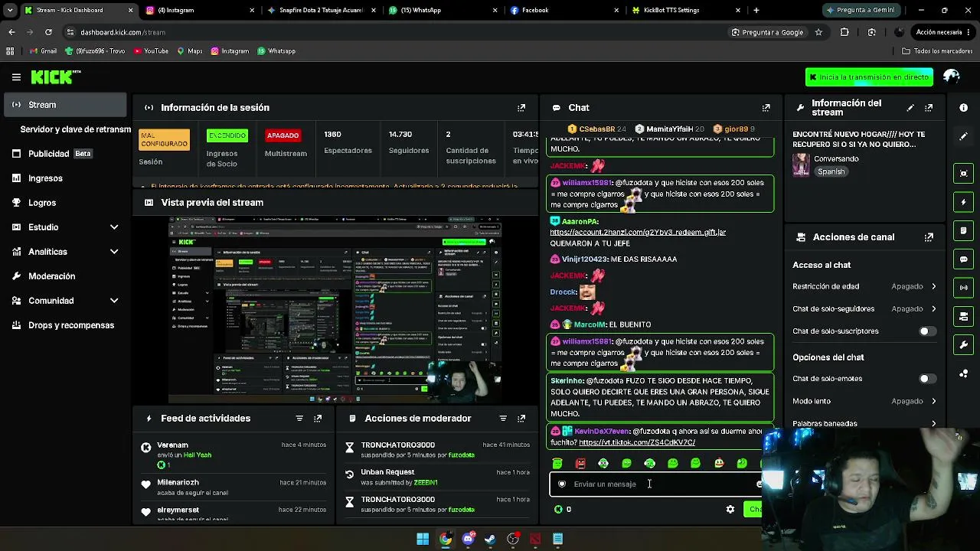
Task: Toggle the stream preview widget icon in sidebar
Action: pyautogui.click(x=963, y=173)
